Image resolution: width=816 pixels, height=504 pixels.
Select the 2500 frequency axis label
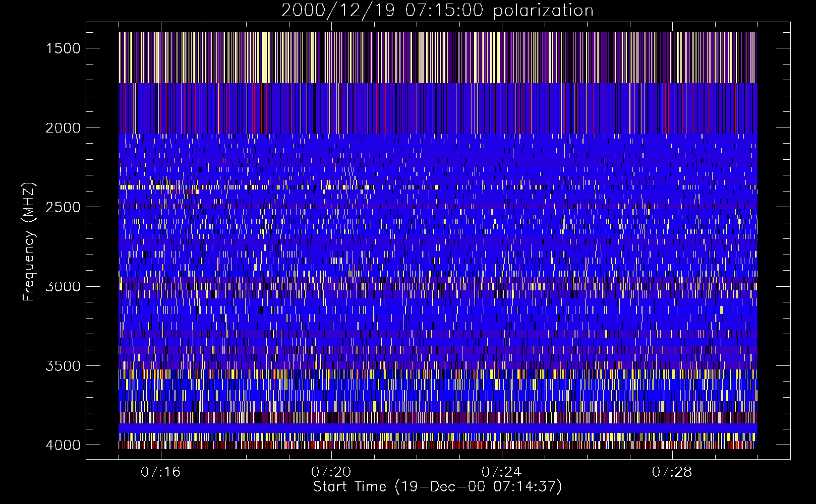63,207
